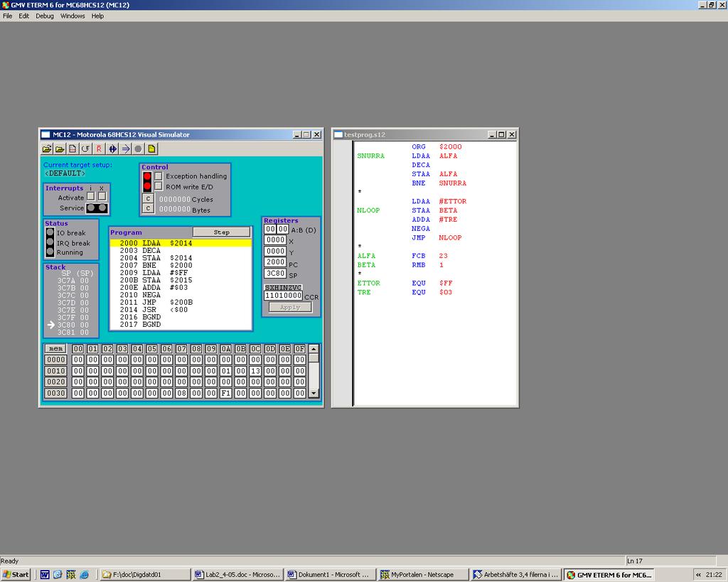Click the 0010 memory row address button
Image resolution: width=728 pixels, height=582 pixels.
pos(55,371)
